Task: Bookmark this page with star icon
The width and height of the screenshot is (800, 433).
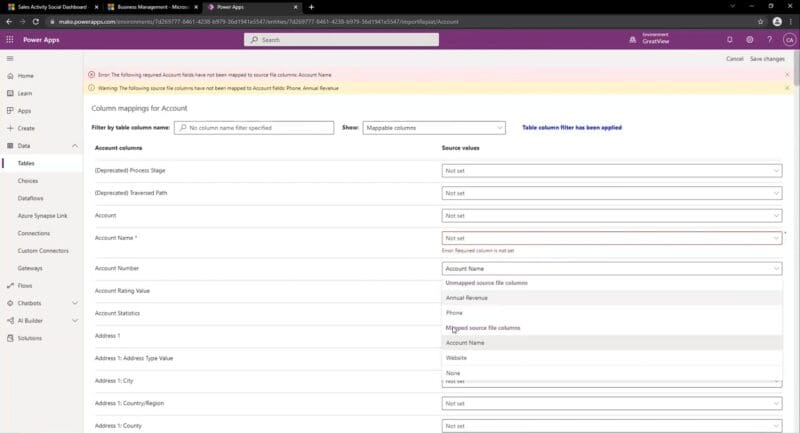Action: pyautogui.click(x=760, y=21)
